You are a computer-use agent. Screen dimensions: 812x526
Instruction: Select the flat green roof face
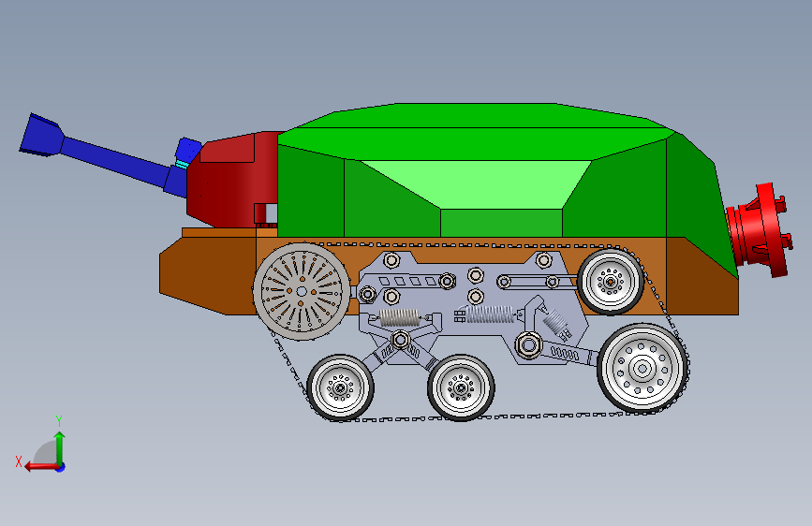pyautogui.click(x=477, y=115)
